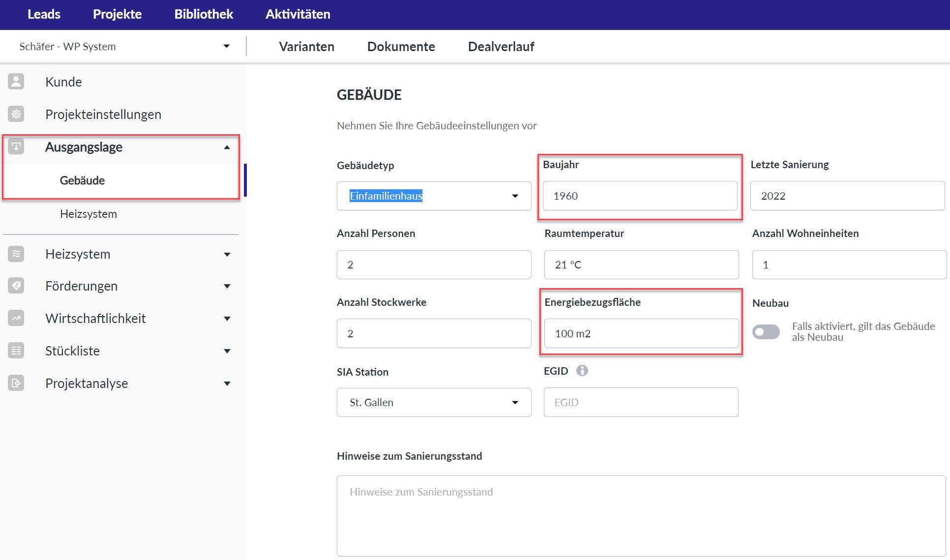This screenshot has height=560, width=950.
Task: Click the Projekteinstellungen gear icon
Action: 16,114
